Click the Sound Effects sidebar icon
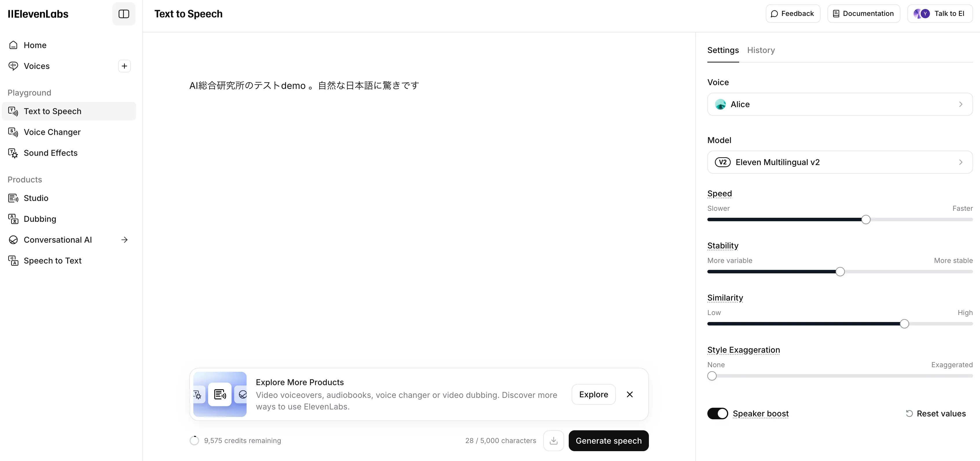The height and width of the screenshot is (461, 980). tap(13, 153)
